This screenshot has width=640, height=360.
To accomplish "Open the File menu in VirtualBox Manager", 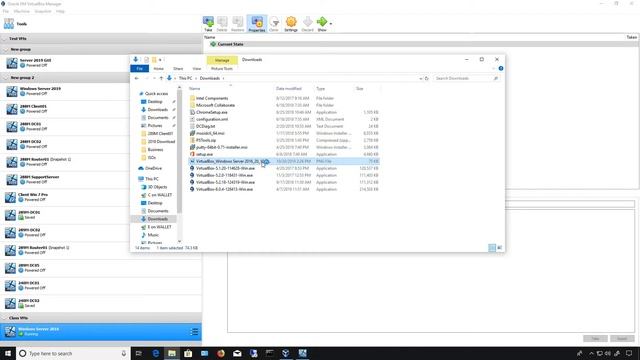I will [x=6, y=11].
